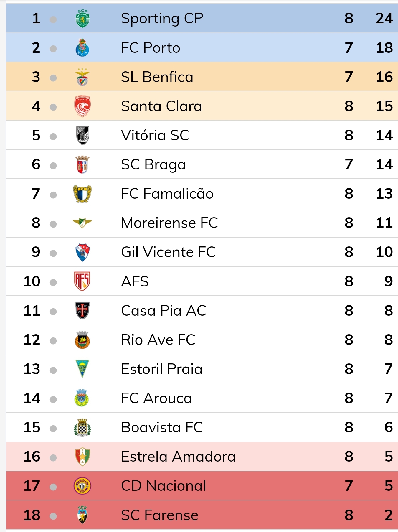Select the Moreirense FC team name

click(170, 223)
